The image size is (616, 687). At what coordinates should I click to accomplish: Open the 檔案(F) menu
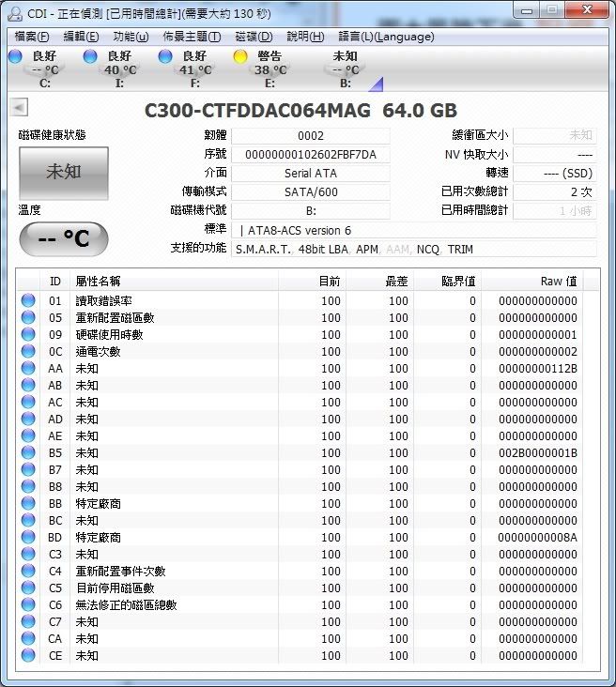click(x=32, y=37)
